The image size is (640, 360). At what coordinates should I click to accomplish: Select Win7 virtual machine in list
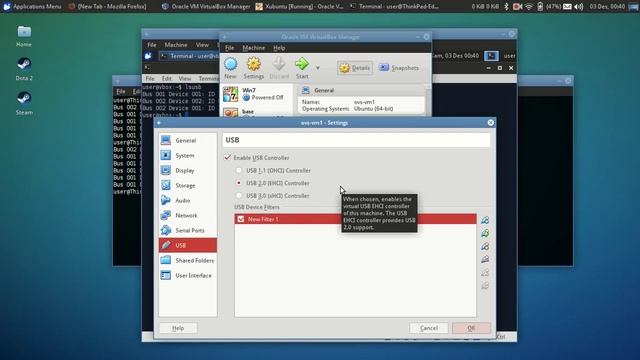[x=256, y=94]
